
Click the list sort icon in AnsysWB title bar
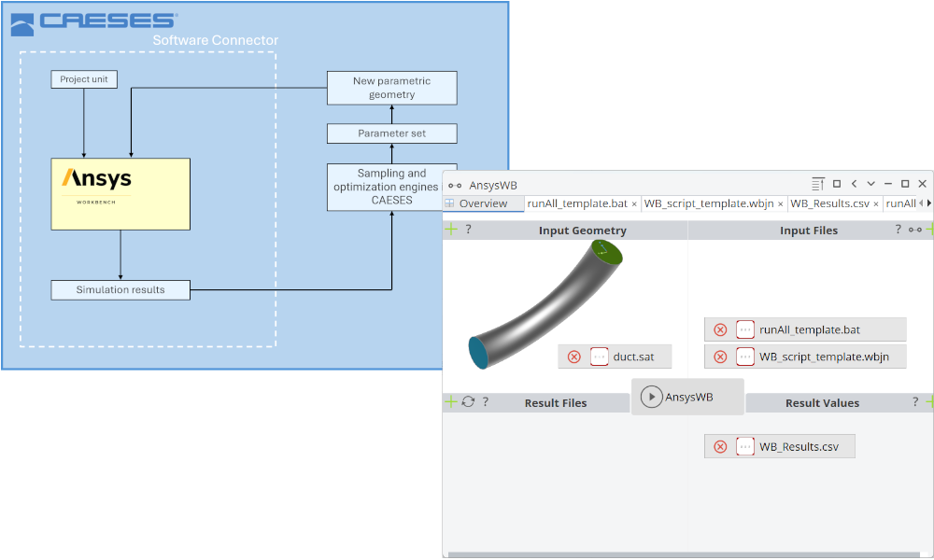click(818, 184)
